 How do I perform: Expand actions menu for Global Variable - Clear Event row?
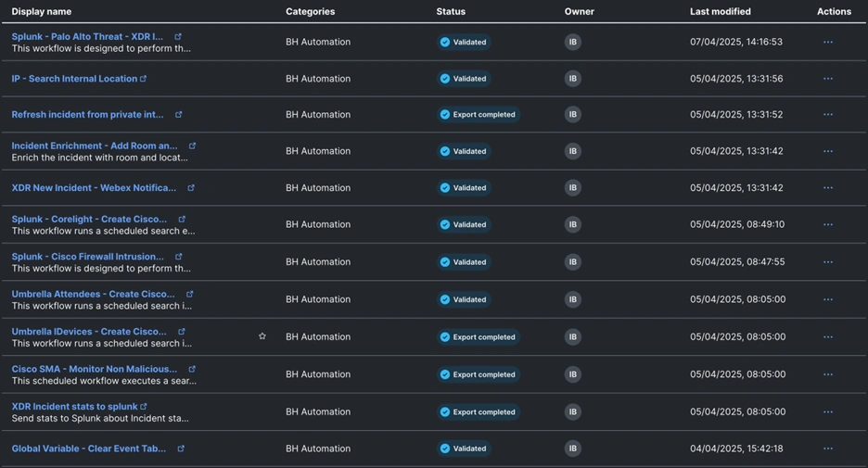click(x=828, y=449)
